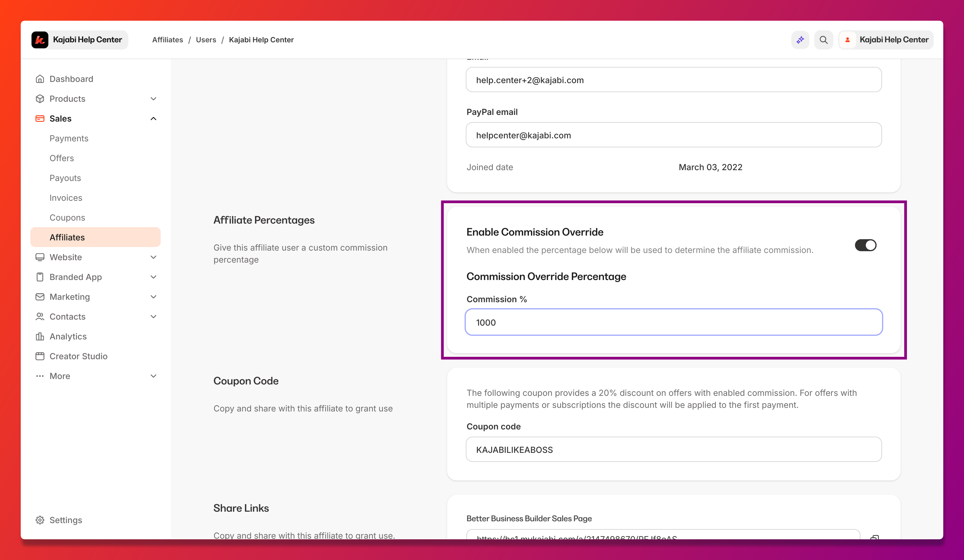Click the Commission Override Percentage heading

point(546,276)
